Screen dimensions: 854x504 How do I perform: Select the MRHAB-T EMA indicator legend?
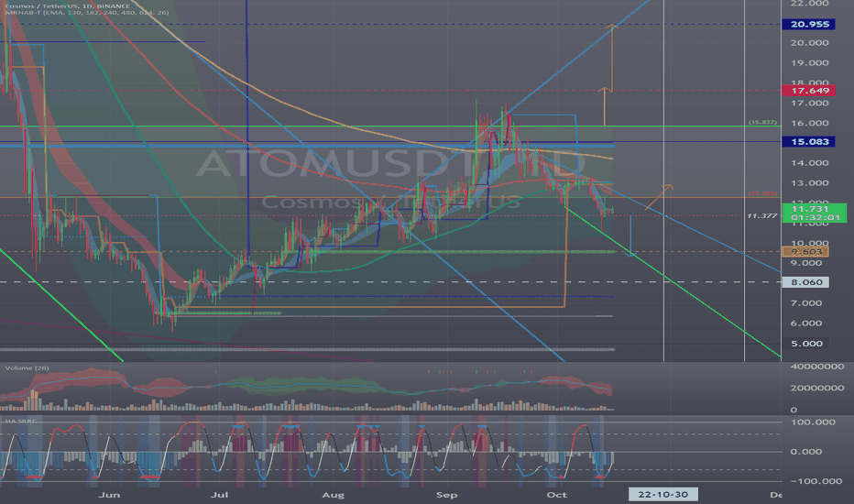pyautogui.click(x=87, y=13)
